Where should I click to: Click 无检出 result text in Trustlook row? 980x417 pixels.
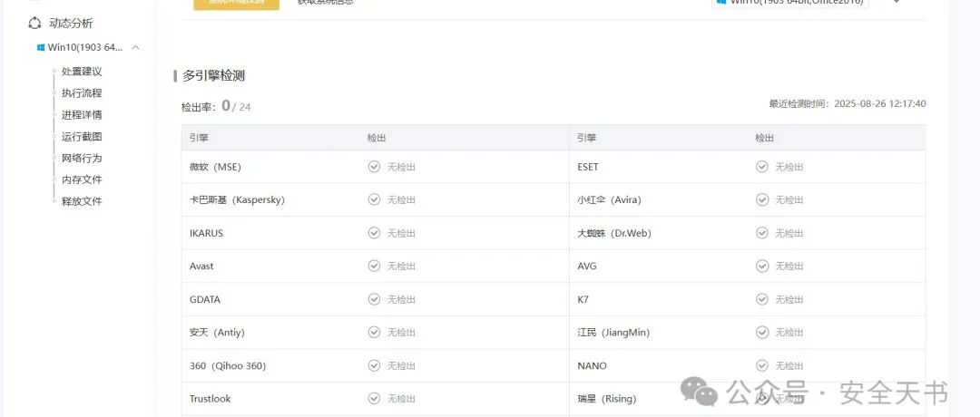401,398
